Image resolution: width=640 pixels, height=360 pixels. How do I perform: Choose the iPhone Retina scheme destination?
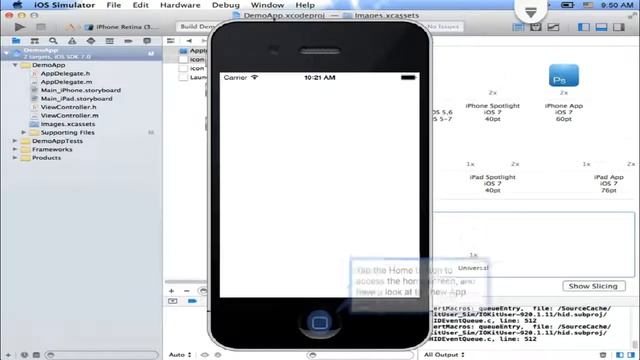click(x=122, y=27)
